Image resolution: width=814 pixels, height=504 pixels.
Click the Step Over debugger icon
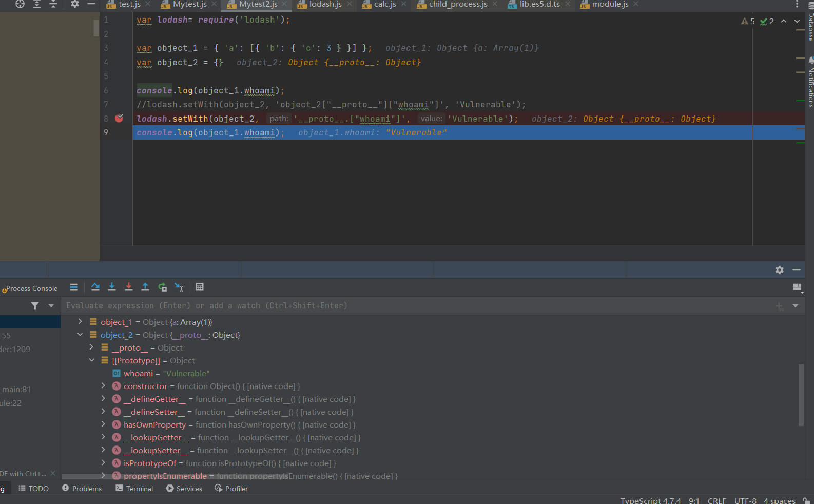(x=95, y=287)
